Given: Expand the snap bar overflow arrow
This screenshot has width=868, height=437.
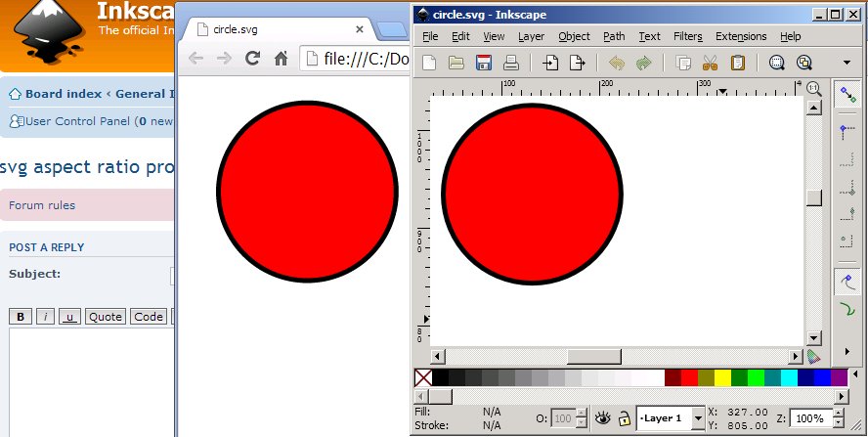Looking at the screenshot, I should (x=846, y=351).
